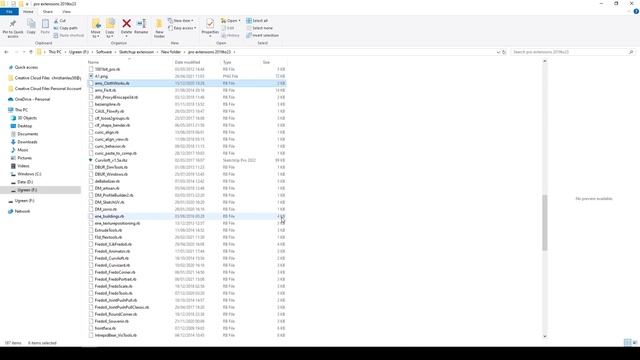The height and width of the screenshot is (360, 640).
Task: Switch to the View ribbon tab
Action: point(67,12)
